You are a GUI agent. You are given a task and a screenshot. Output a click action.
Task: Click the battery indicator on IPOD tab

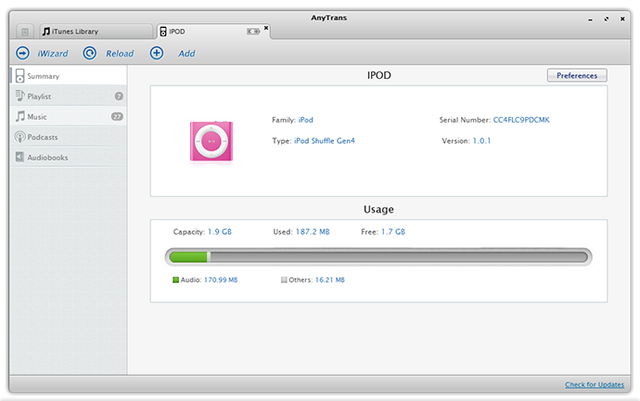(253, 31)
